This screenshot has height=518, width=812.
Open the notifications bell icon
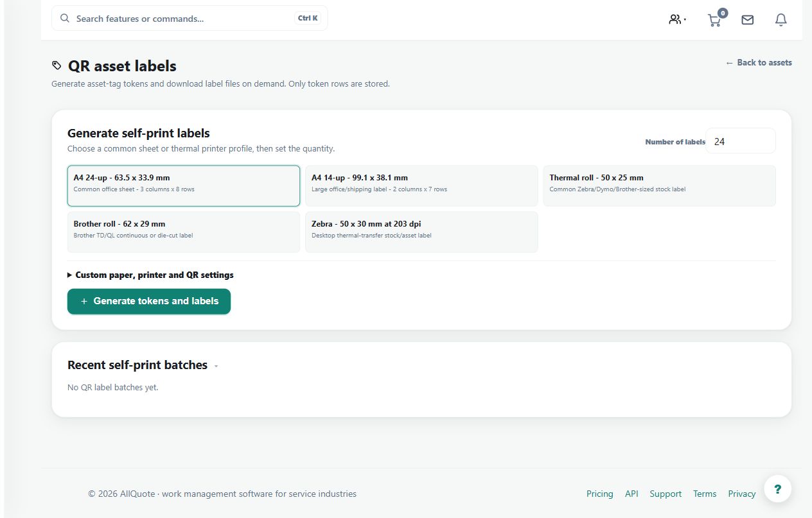tap(781, 20)
